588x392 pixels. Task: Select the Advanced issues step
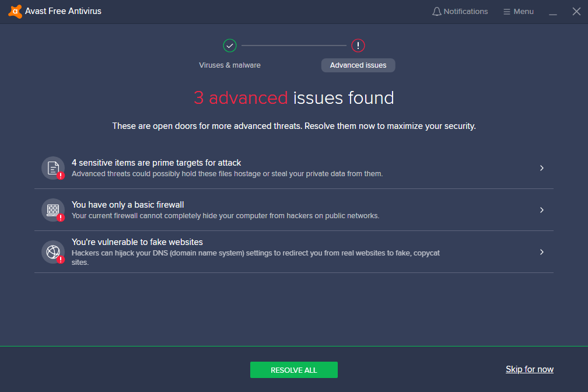[358, 65]
